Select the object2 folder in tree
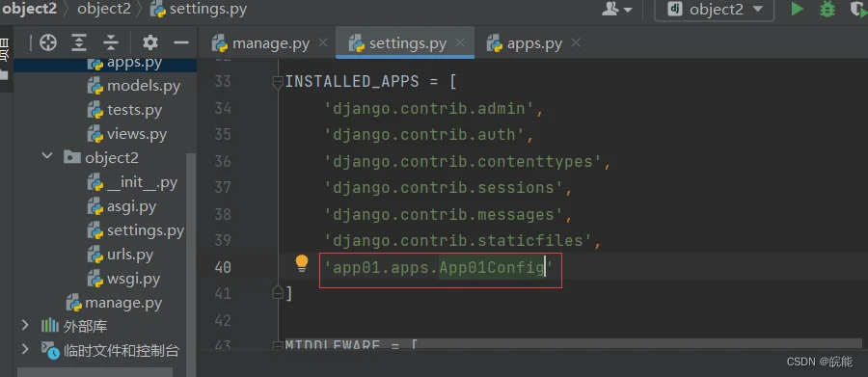 pos(100,158)
